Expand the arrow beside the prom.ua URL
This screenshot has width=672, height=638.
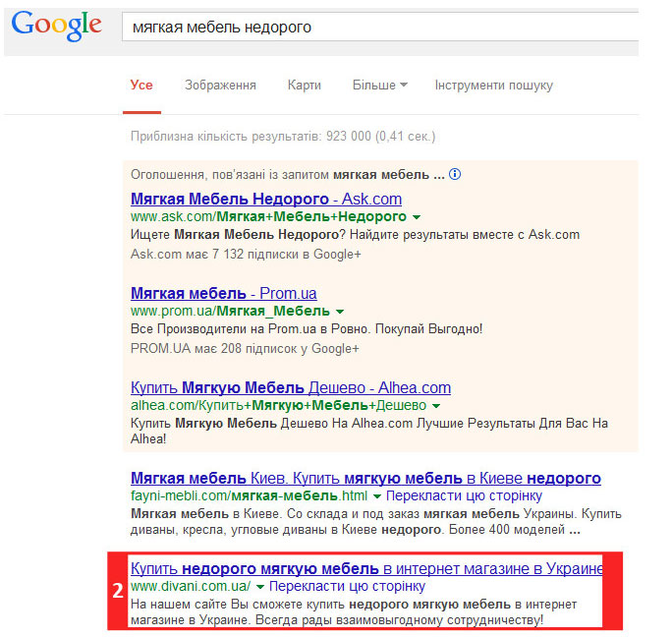click(340, 312)
